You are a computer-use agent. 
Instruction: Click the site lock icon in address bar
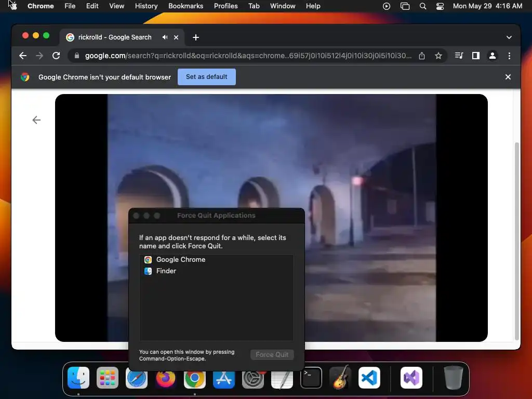pyautogui.click(x=77, y=56)
